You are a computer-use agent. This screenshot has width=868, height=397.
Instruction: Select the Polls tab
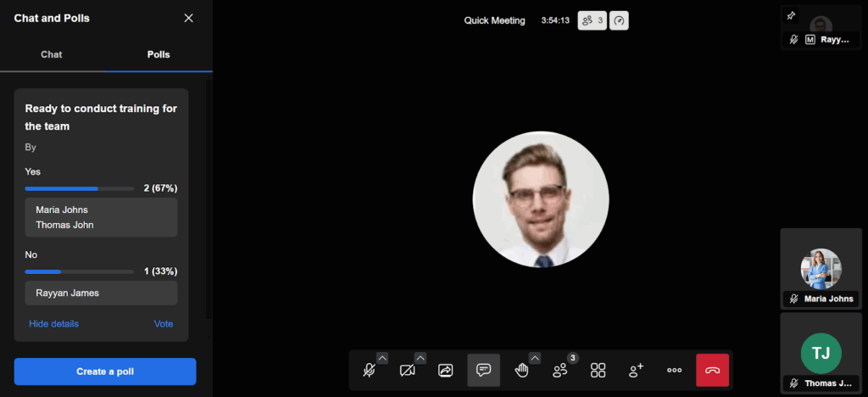pos(159,54)
